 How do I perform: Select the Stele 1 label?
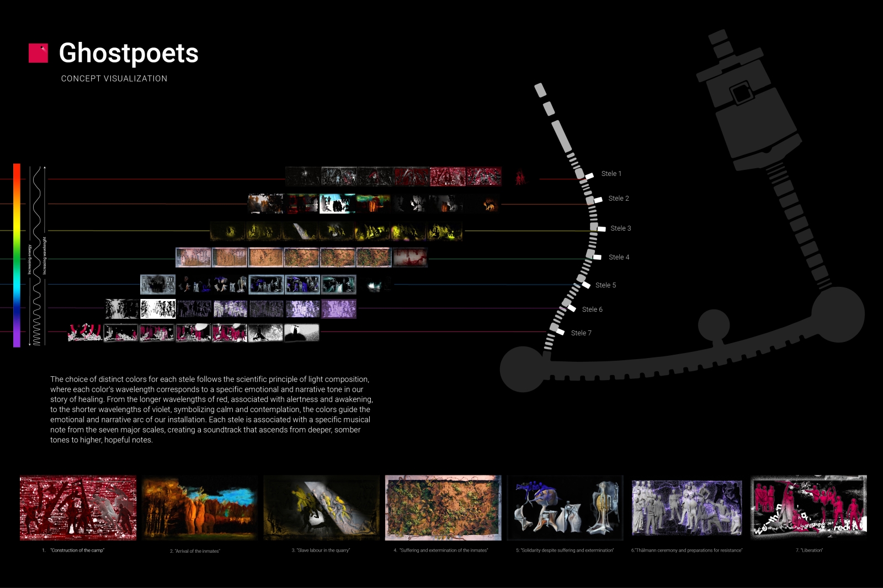pos(611,174)
